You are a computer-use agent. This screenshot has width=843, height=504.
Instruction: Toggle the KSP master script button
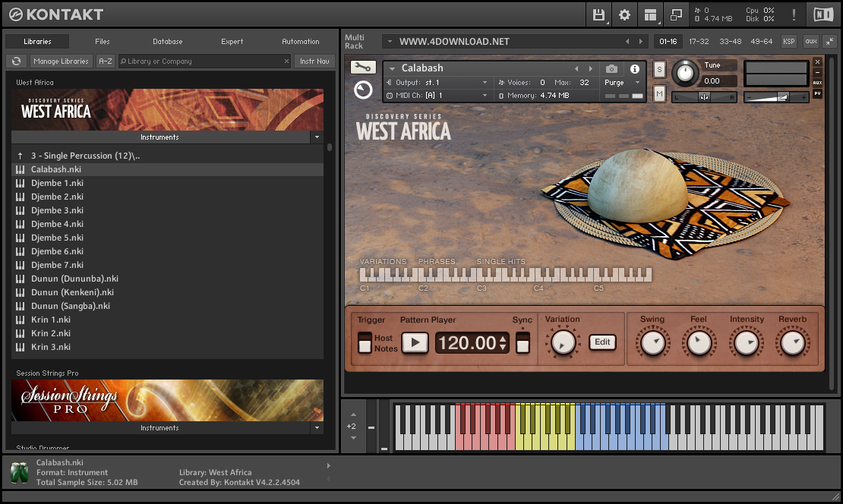(x=789, y=42)
